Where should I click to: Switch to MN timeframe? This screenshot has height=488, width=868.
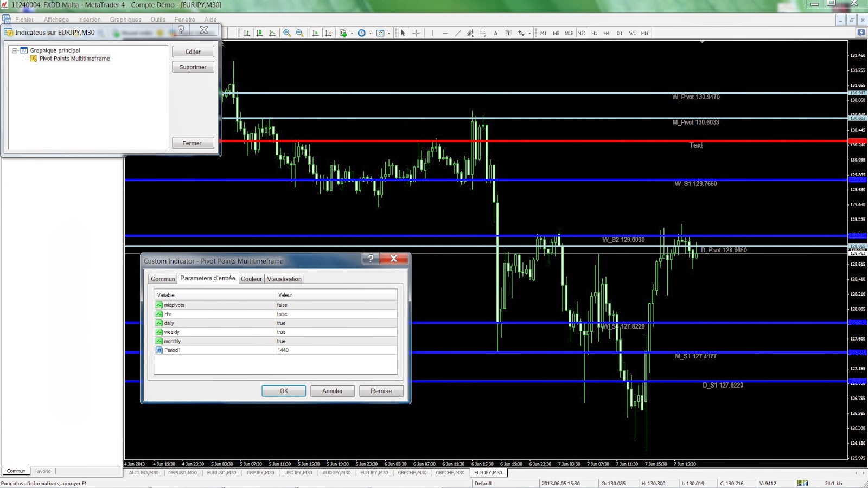tap(644, 33)
